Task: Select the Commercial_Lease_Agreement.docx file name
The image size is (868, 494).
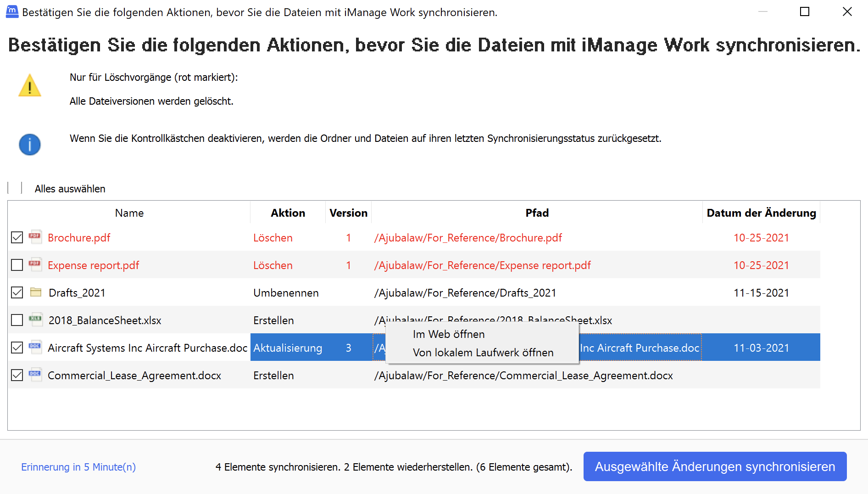Action: 134,376
